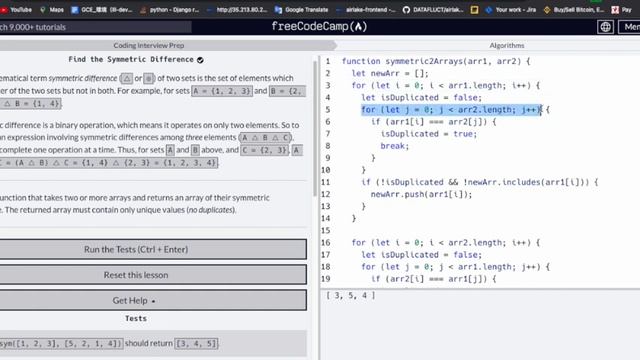Open the YouTube bookmark
Screen dimensions: 640x360
pyautogui.click(x=16, y=9)
